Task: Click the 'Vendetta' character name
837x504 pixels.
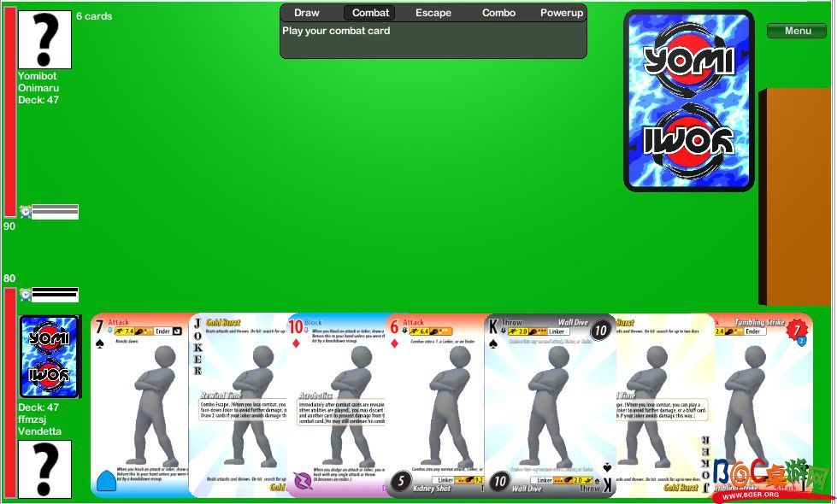Action: click(x=39, y=431)
